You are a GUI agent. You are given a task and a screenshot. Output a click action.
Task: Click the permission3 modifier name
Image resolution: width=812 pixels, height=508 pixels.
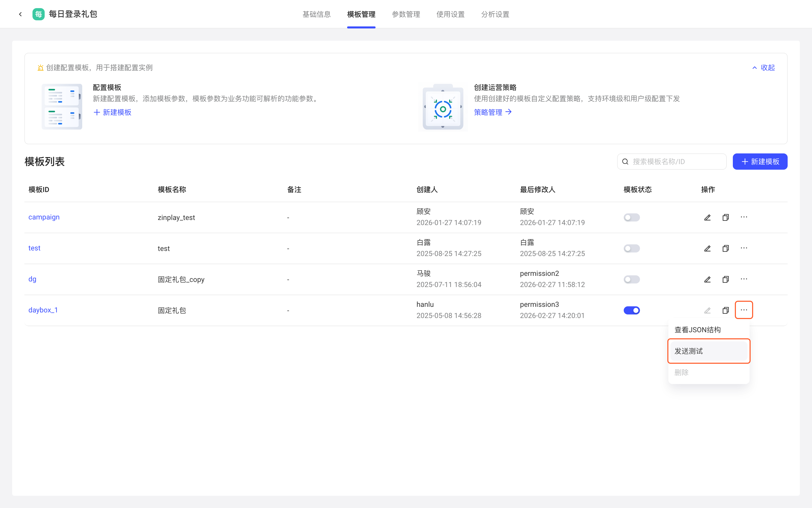point(539,304)
